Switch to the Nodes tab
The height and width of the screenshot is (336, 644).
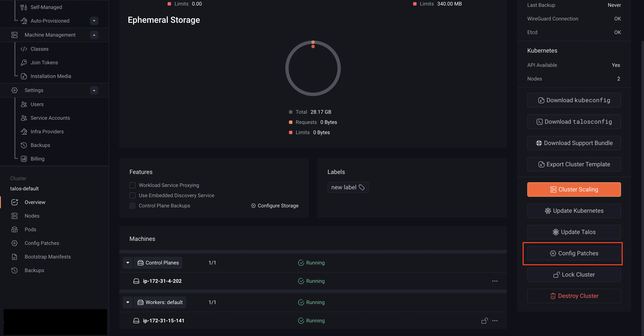point(32,216)
